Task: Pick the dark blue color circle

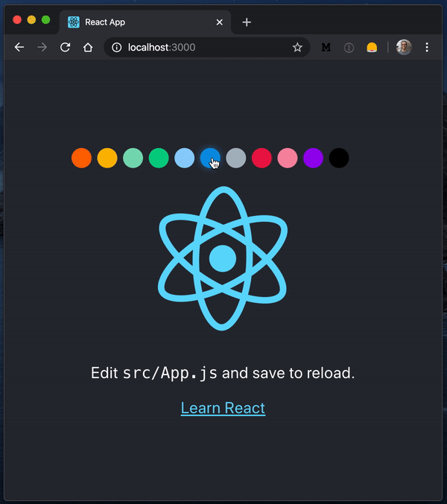Action: point(210,158)
